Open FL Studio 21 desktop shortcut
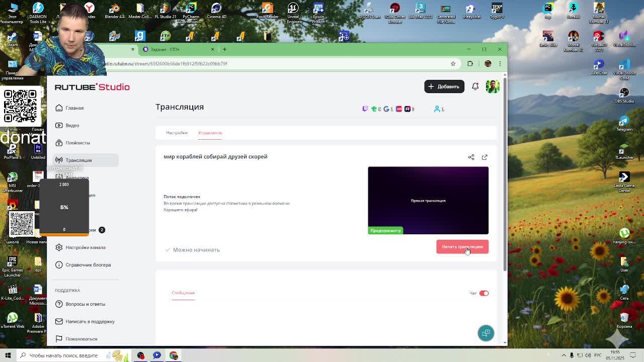Screen dimensions: 644x362 [x=166, y=11]
